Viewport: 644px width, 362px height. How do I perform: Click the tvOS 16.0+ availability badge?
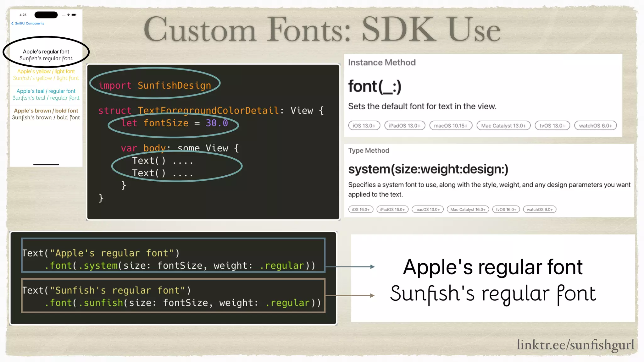tap(506, 210)
